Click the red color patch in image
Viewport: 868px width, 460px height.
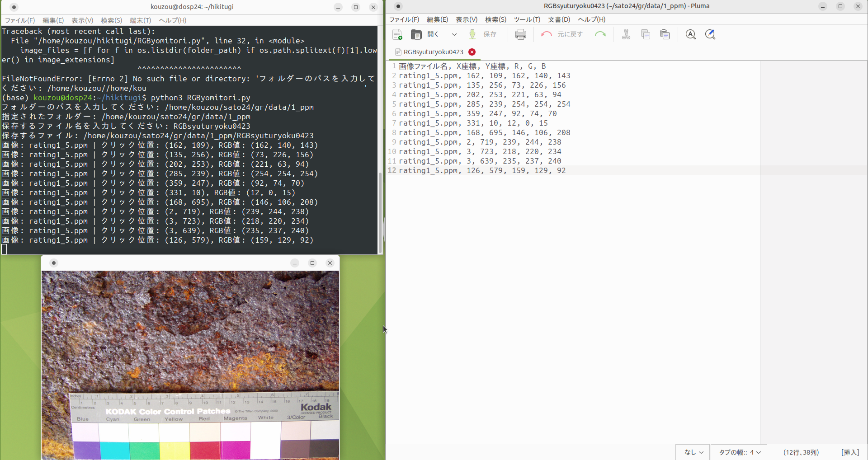pos(205,450)
